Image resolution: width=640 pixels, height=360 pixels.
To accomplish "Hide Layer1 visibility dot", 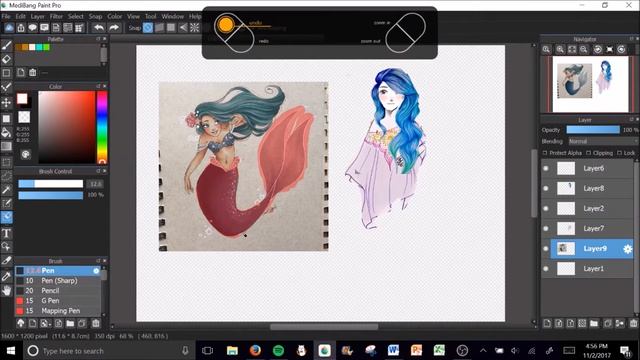I will point(546,269).
